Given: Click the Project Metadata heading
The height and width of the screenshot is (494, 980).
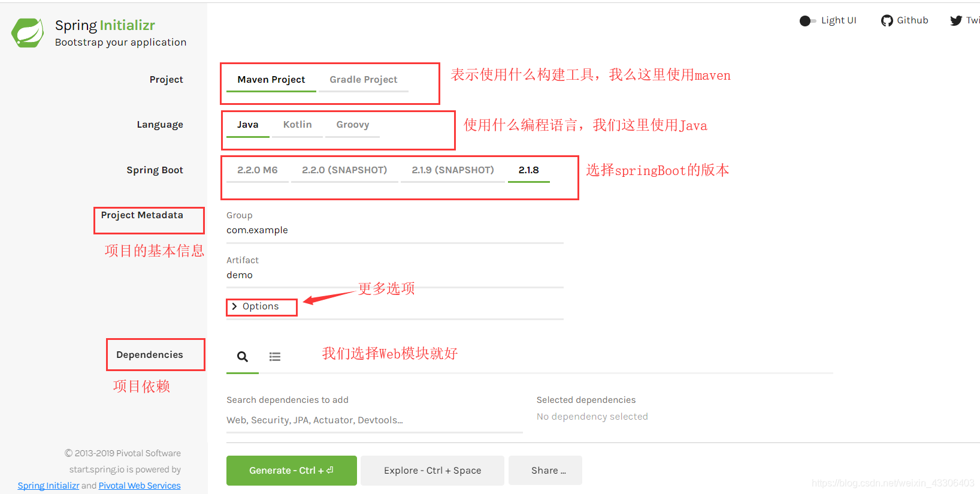Looking at the screenshot, I should 142,215.
